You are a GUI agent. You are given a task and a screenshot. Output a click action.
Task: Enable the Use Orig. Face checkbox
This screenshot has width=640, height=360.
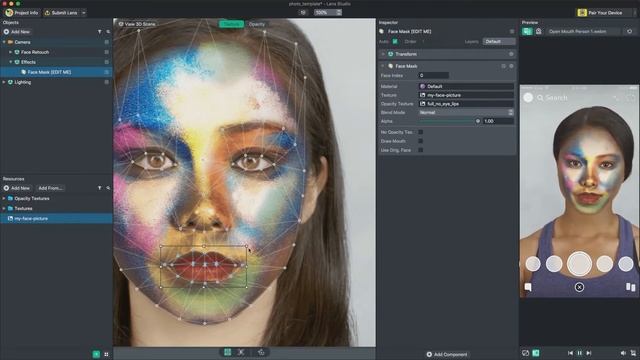coord(420,150)
